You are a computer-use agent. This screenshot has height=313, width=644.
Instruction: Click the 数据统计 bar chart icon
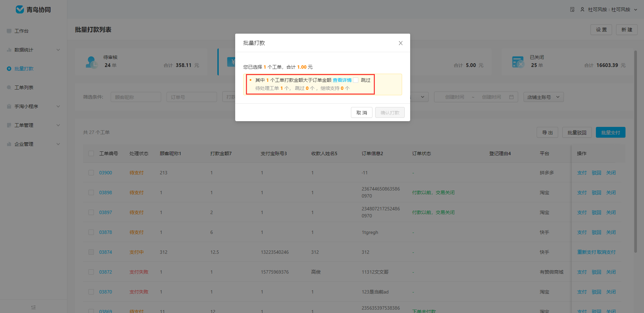tap(9, 50)
